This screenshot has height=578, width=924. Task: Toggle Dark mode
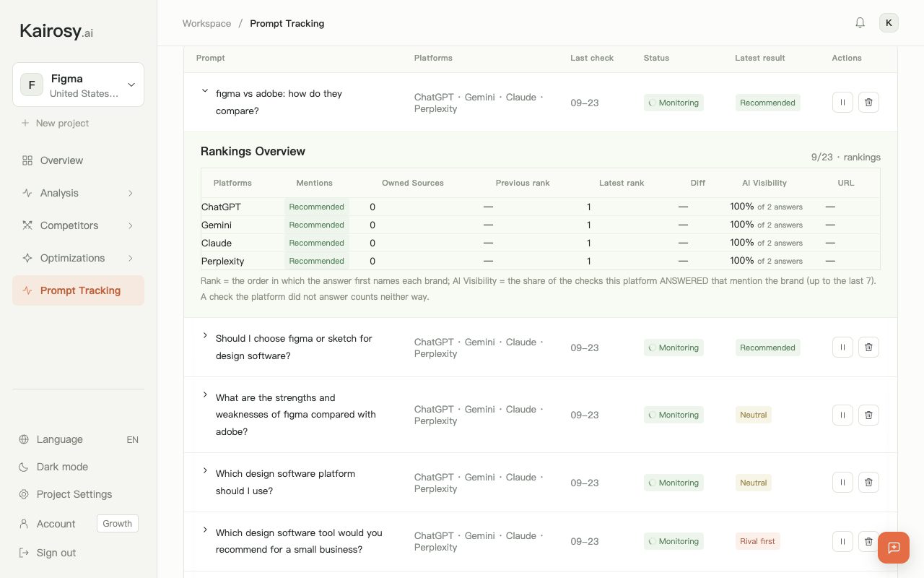(x=78, y=467)
